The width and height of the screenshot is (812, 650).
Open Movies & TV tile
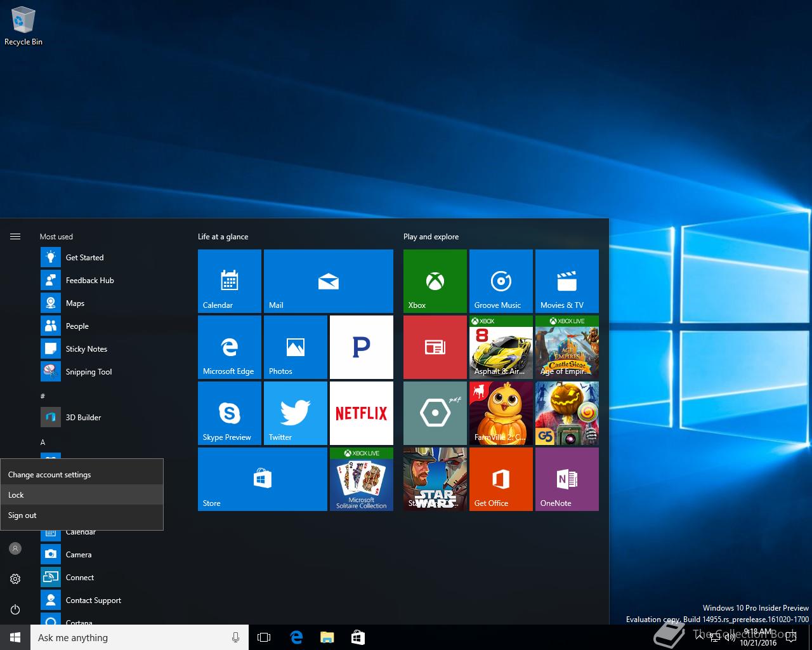567,281
